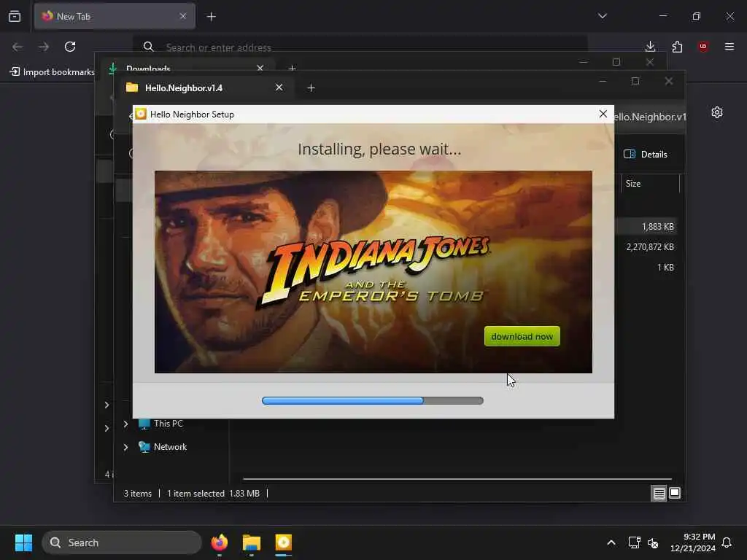Focus the Firefox address search bar
This screenshot has height=560, width=747.
360,47
